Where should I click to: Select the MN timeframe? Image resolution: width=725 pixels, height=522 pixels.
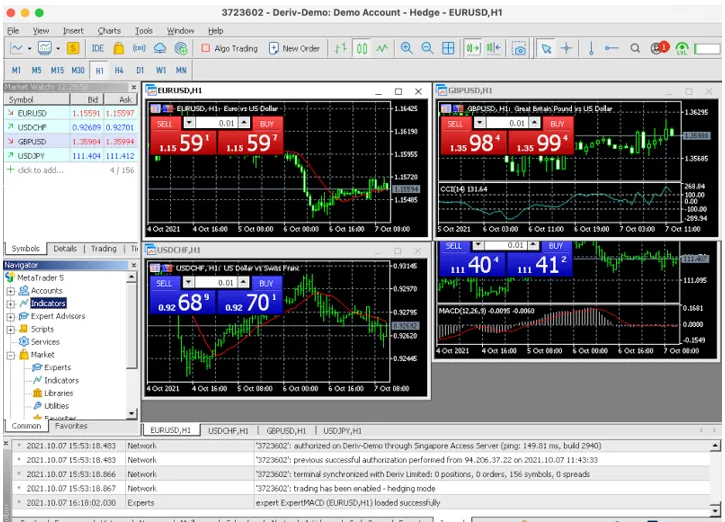click(181, 70)
